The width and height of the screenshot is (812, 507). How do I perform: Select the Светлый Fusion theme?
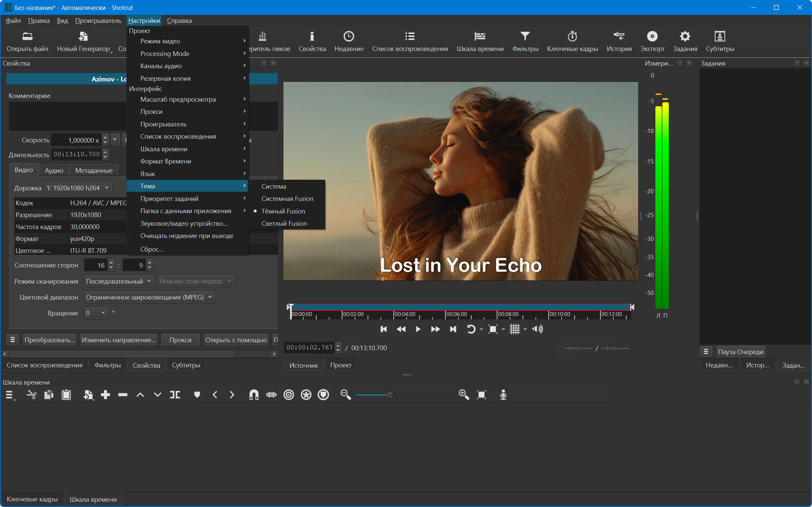point(284,223)
